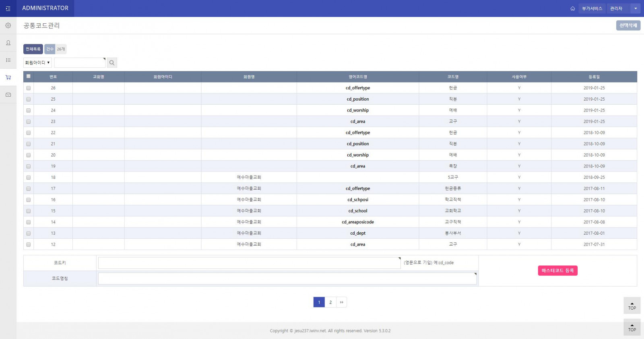Toggle the select-all checkbox in table header

28,76
